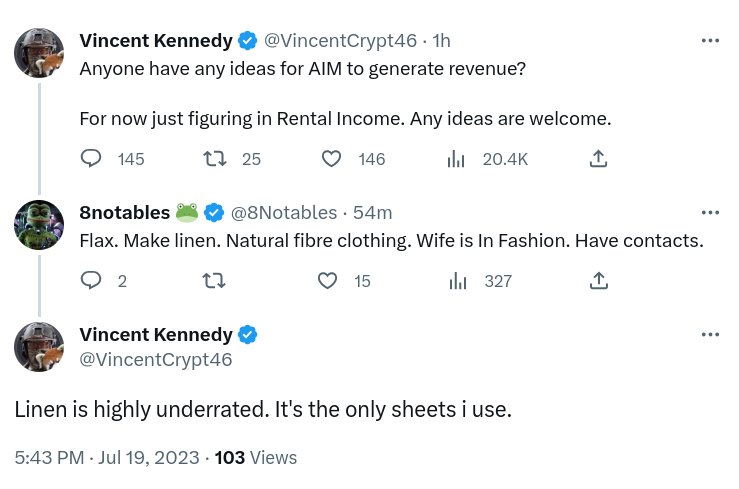Screen dimensions: 739x489
Task: Open more options on the first tweet
Action: pyautogui.click(x=710, y=41)
